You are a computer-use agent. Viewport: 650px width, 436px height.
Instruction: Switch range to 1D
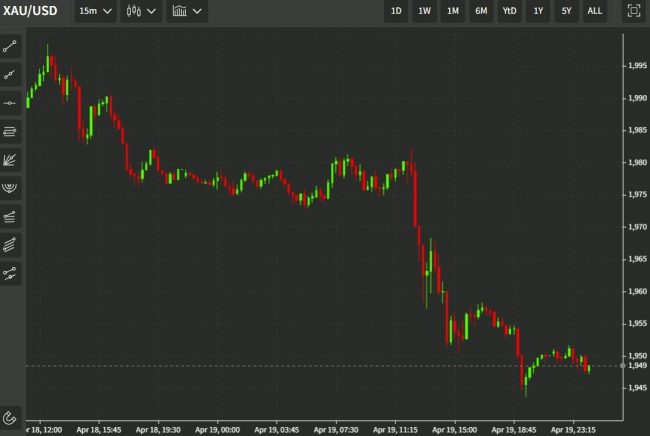click(x=396, y=11)
